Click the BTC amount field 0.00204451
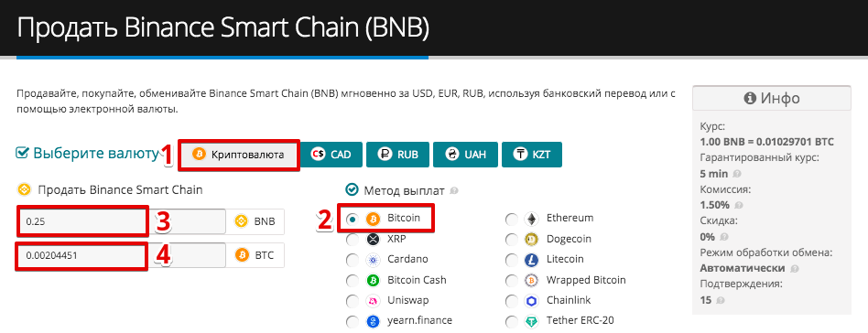868x333 pixels. coord(121,255)
